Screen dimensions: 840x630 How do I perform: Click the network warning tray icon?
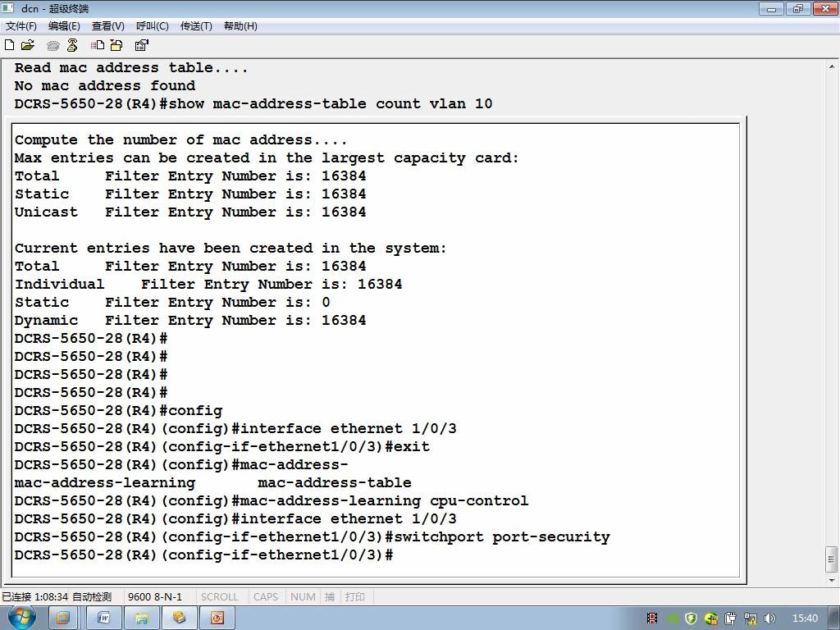click(751, 619)
